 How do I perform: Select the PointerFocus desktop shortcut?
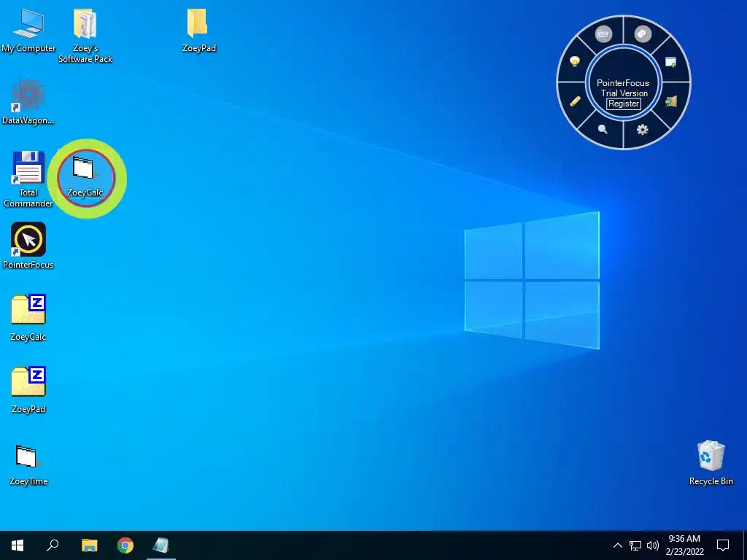(28, 246)
